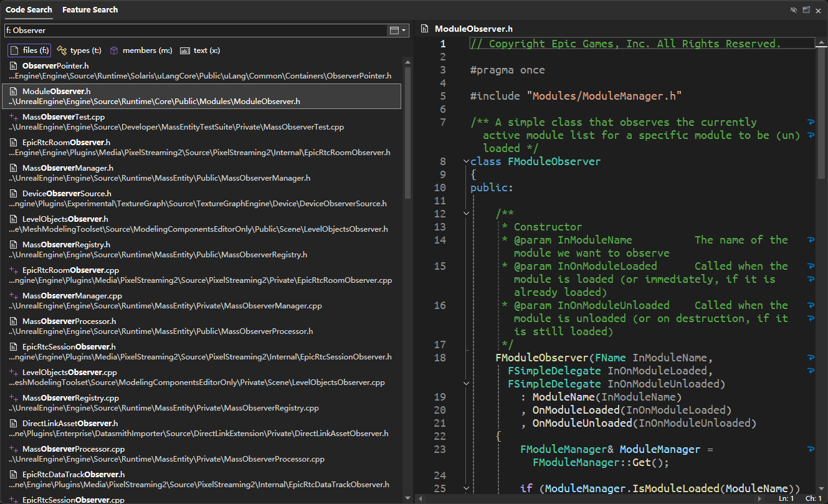Click the C++ file icon for MassObserverTest.cpp
The height and width of the screenshot is (504, 828).
point(14,116)
